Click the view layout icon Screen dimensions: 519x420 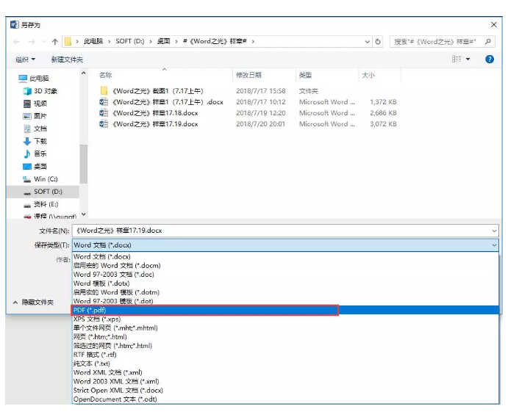(457, 59)
